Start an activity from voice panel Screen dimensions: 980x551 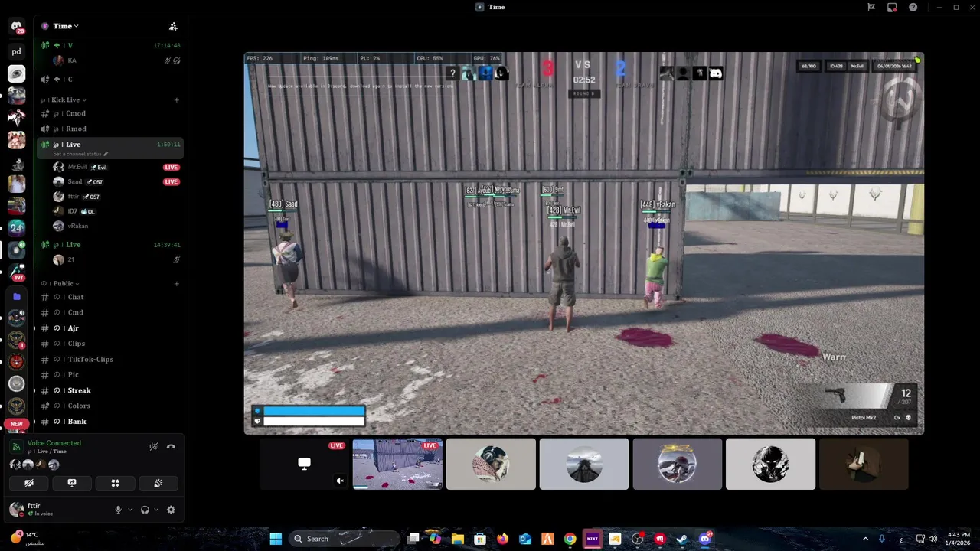[x=115, y=483]
